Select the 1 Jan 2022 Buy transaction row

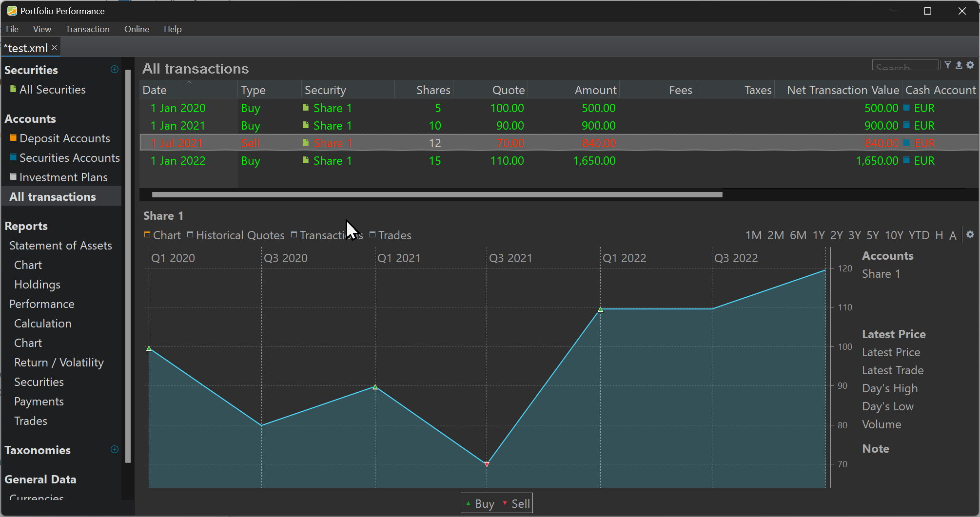tap(559, 161)
